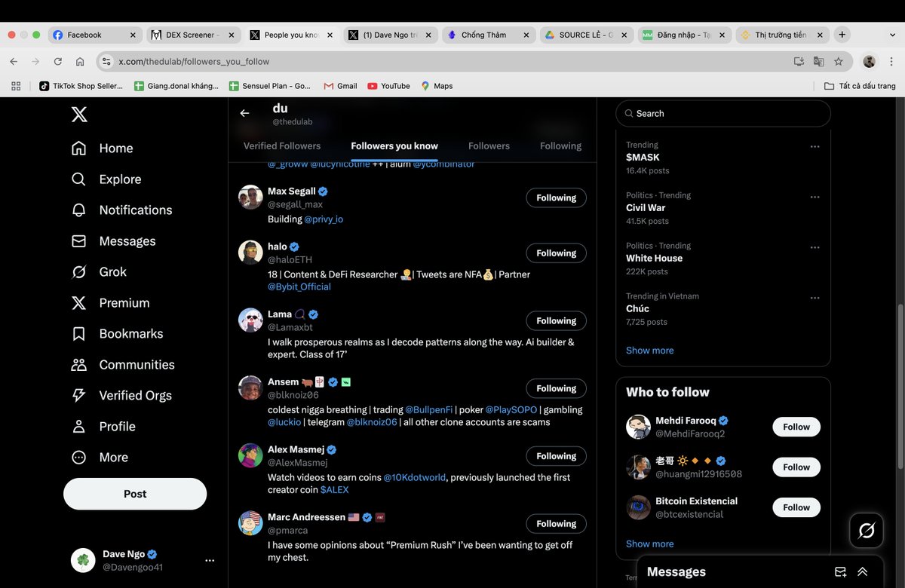Click the translate page icon in address bar

pos(818,62)
